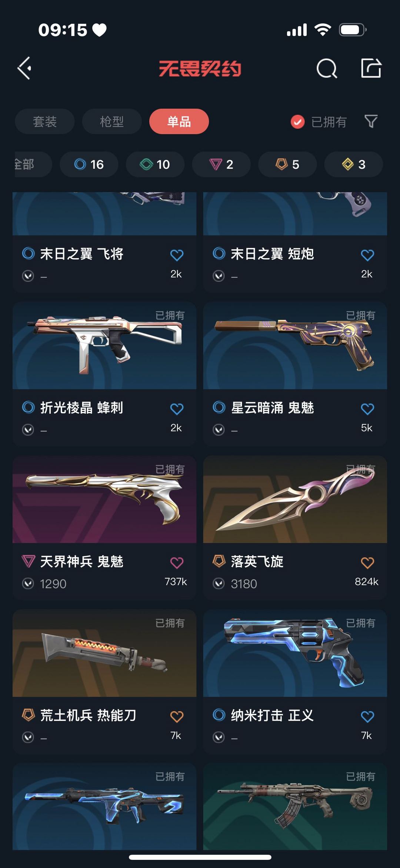Open search with magnifier icon
Screen dimensions: 400x868
(x=327, y=68)
